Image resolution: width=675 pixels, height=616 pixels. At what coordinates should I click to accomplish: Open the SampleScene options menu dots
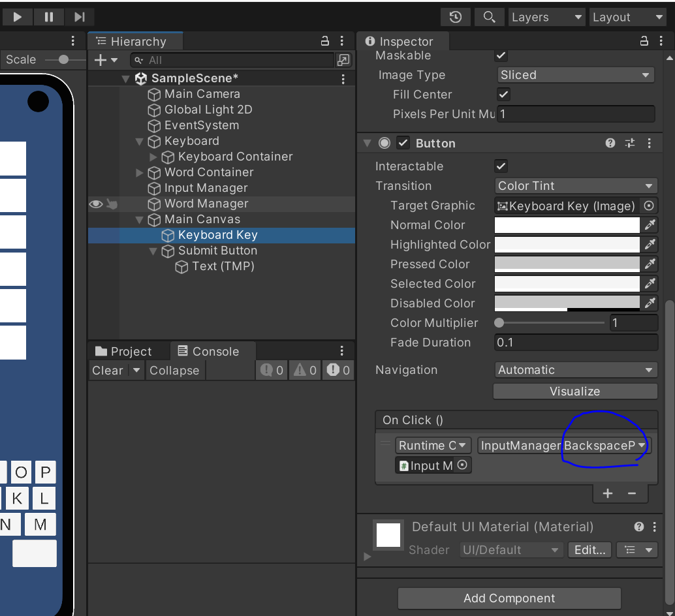coord(343,79)
